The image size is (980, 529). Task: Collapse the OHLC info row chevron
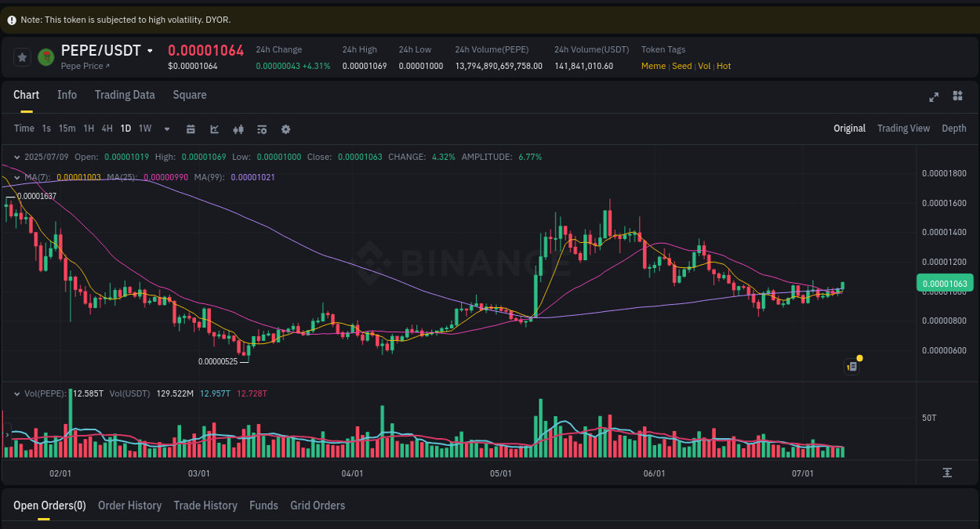[x=16, y=156]
